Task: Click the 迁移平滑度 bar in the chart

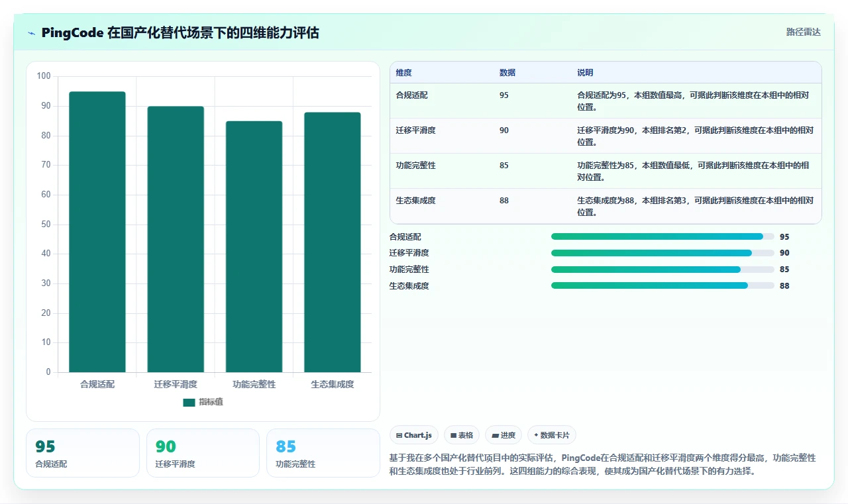Action: pyautogui.click(x=176, y=239)
